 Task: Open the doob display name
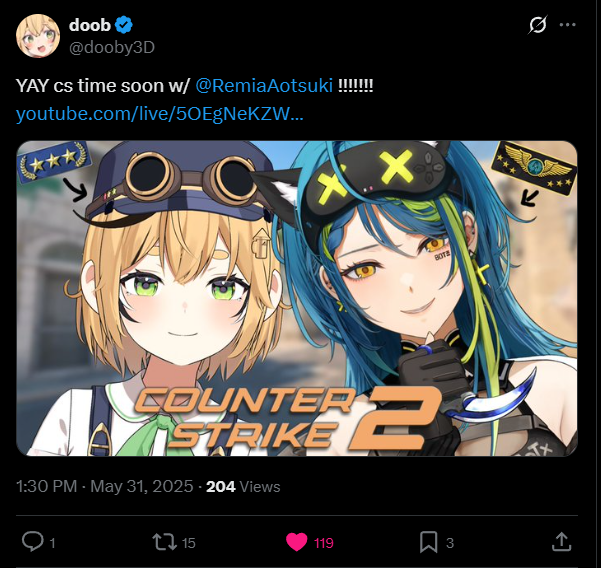tap(90, 25)
